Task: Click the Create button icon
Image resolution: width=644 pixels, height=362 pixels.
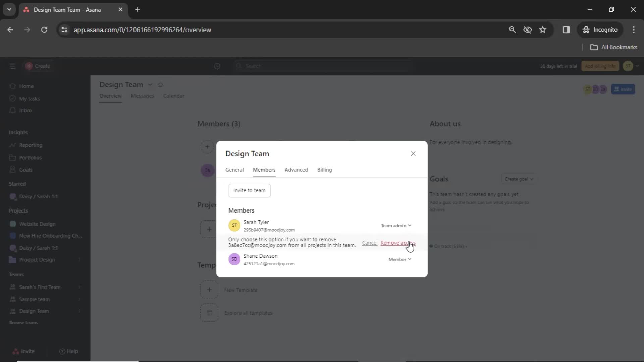Action: click(x=28, y=66)
